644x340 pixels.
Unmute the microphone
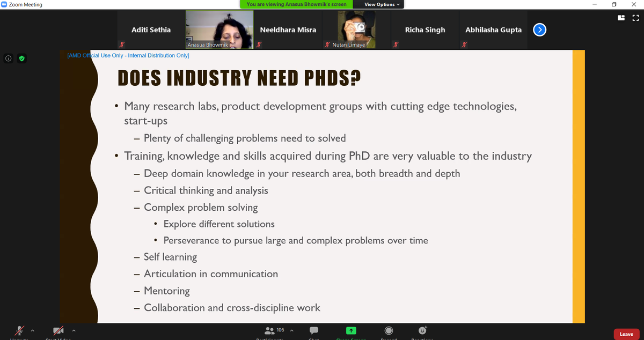tap(20, 330)
